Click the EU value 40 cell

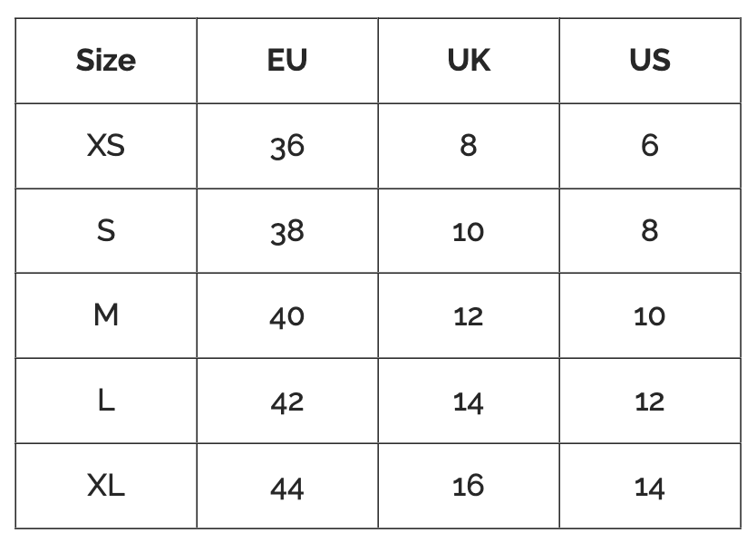tap(287, 315)
